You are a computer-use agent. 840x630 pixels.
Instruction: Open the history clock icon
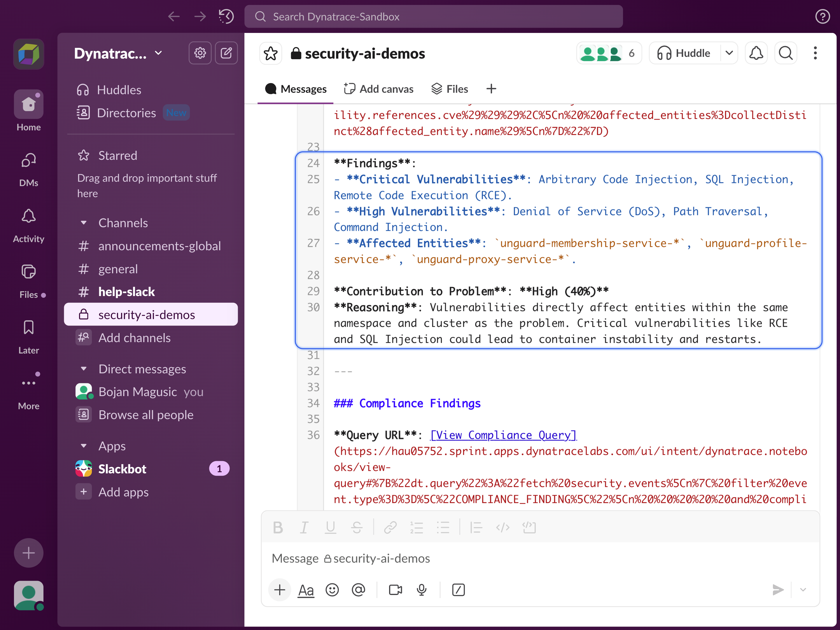tap(226, 17)
